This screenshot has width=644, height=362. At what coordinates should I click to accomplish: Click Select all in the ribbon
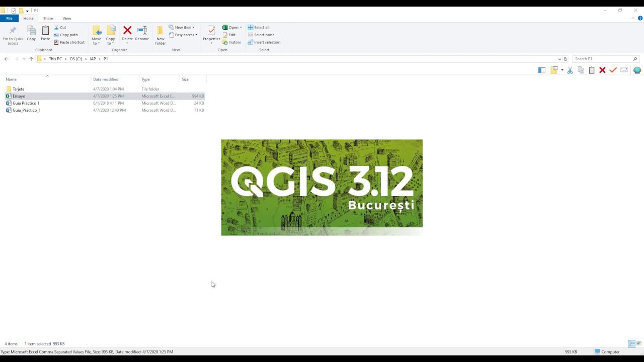pos(259,28)
